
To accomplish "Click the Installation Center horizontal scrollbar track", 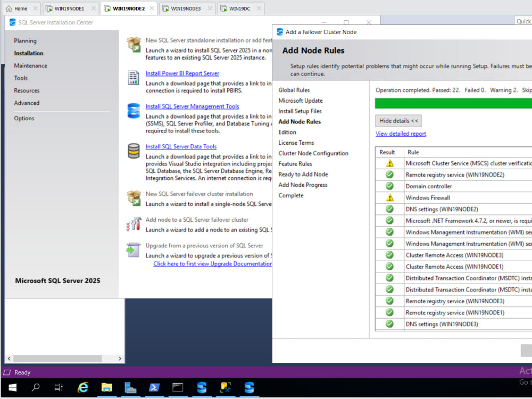I will [64, 358].
